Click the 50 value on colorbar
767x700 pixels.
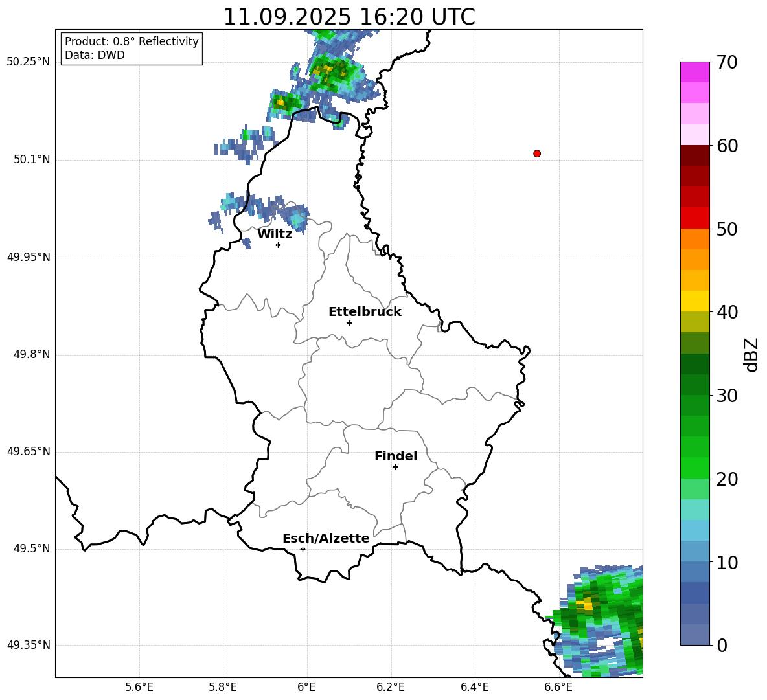pyautogui.click(x=727, y=229)
